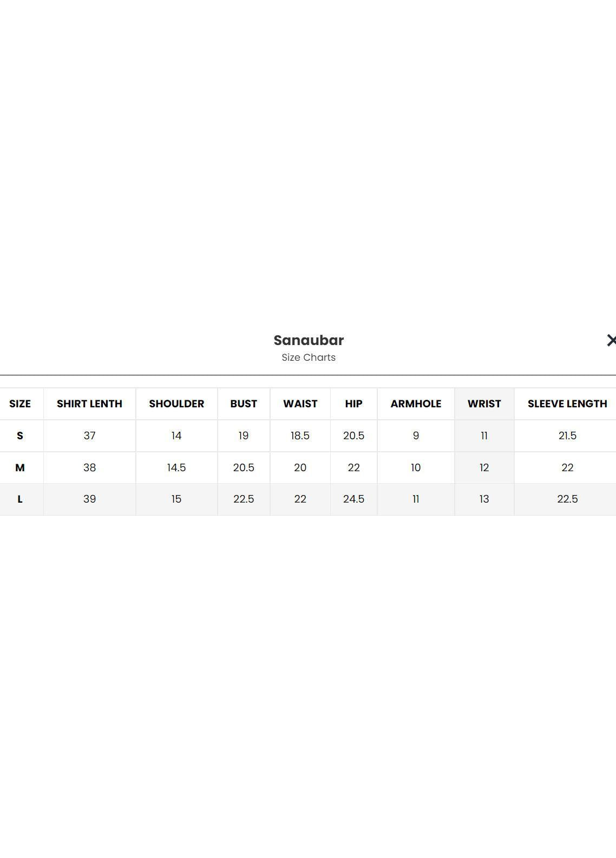Image resolution: width=616 pixels, height=858 pixels.
Task: Select the SIZE column header
Action: [x=20, y=404]
